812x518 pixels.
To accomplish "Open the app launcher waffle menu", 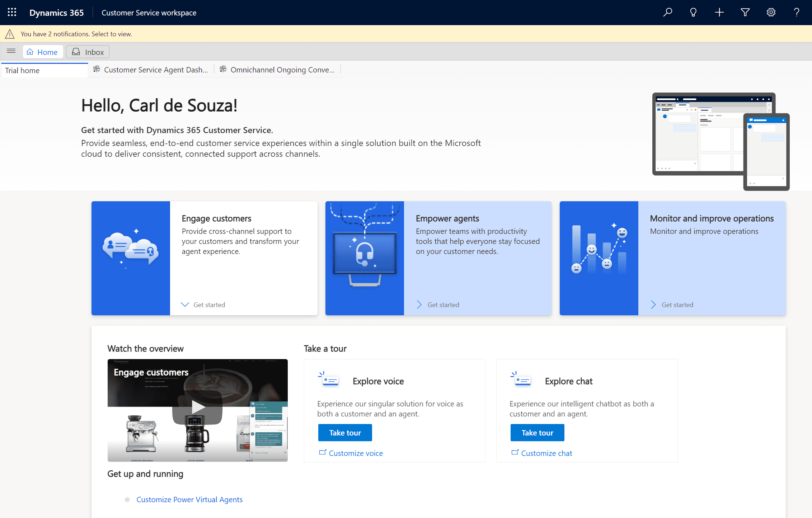I will [x=12, y=13].
